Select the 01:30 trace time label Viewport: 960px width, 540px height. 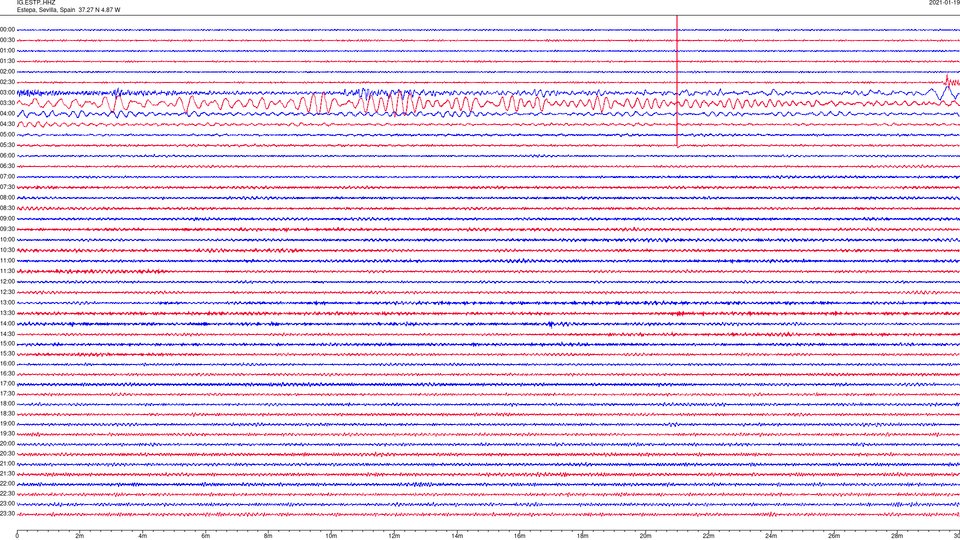pos(7,61)
